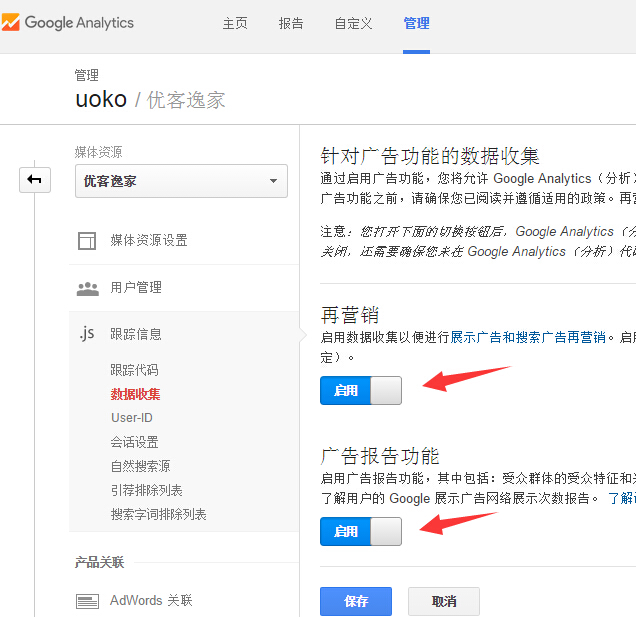Image resolution: width=636 pixels, height=617 pixels.
Task: Switch to the 报告 tab
Action: [291, 24]
